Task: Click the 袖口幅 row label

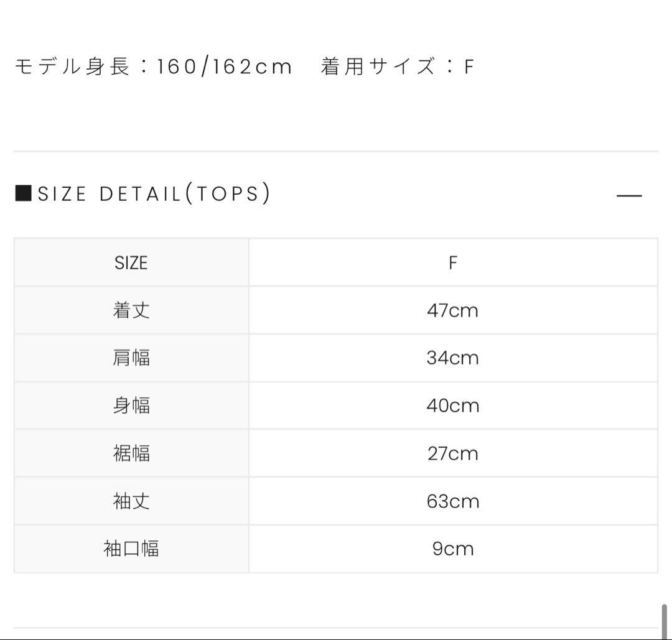Action: coord(131,549)
